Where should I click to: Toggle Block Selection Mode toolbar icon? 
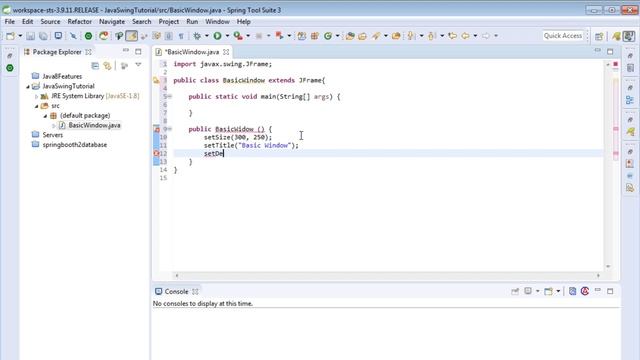(169, 36)
